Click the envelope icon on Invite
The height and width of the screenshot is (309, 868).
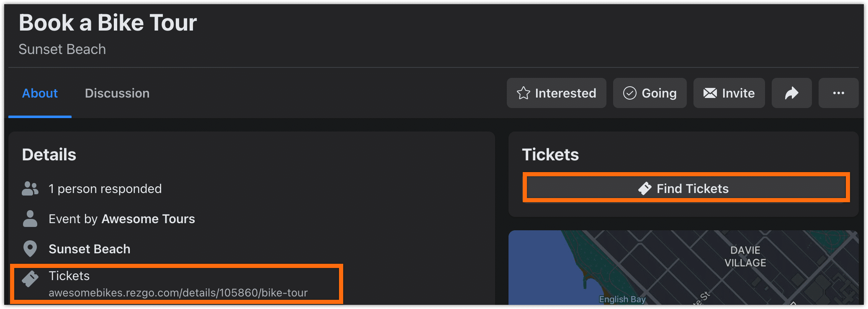(x=710, y=93)
